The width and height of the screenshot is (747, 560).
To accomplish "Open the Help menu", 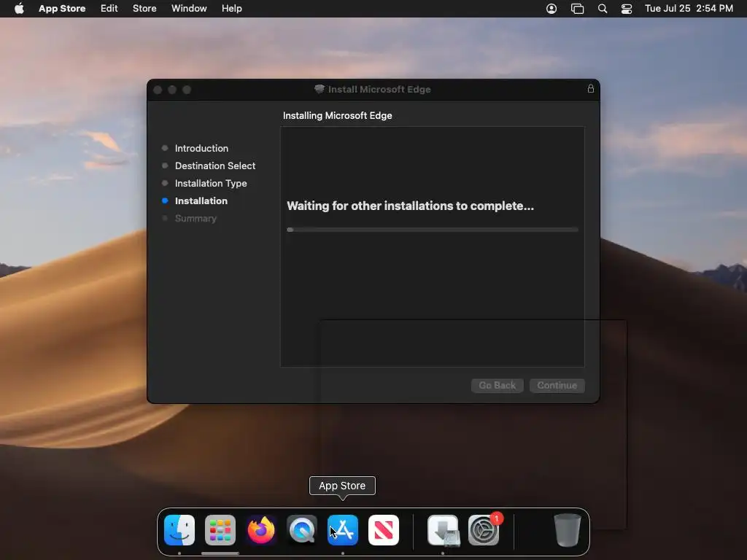I will 231,8.
